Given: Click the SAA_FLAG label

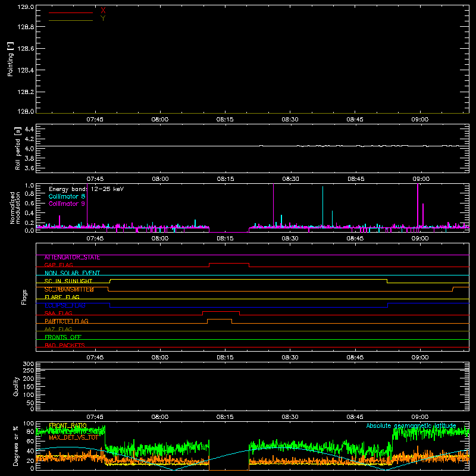Looking at the screenshot, I should click(58, 314).
